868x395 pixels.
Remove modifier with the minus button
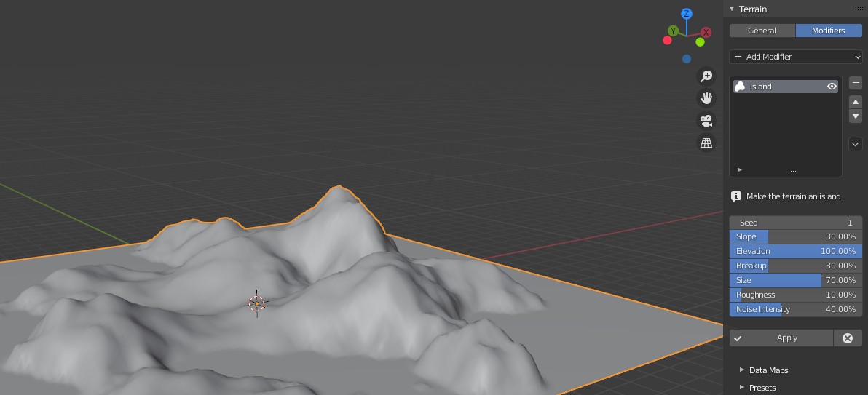click(x=856, y=83)
